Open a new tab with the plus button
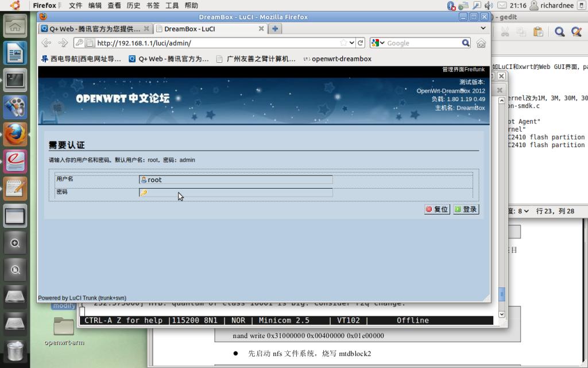Screen dimensions: 588x368 (275, 29)
